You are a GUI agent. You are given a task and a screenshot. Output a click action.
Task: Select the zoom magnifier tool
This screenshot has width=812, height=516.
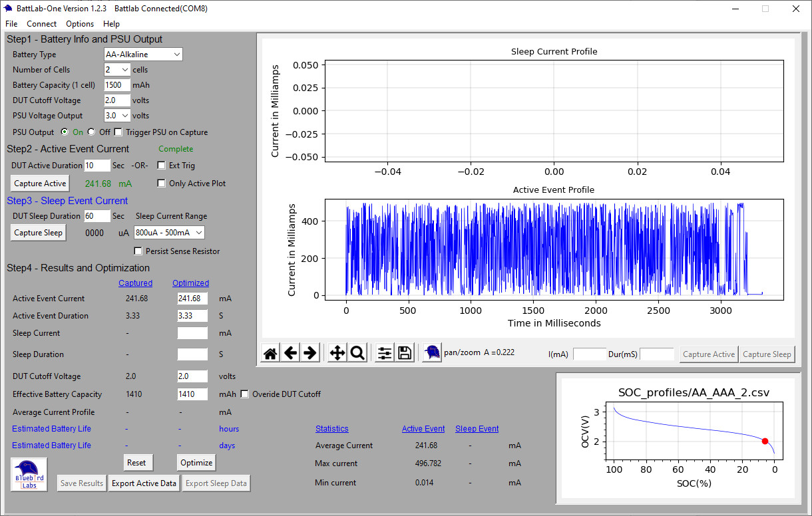point(357,353)
